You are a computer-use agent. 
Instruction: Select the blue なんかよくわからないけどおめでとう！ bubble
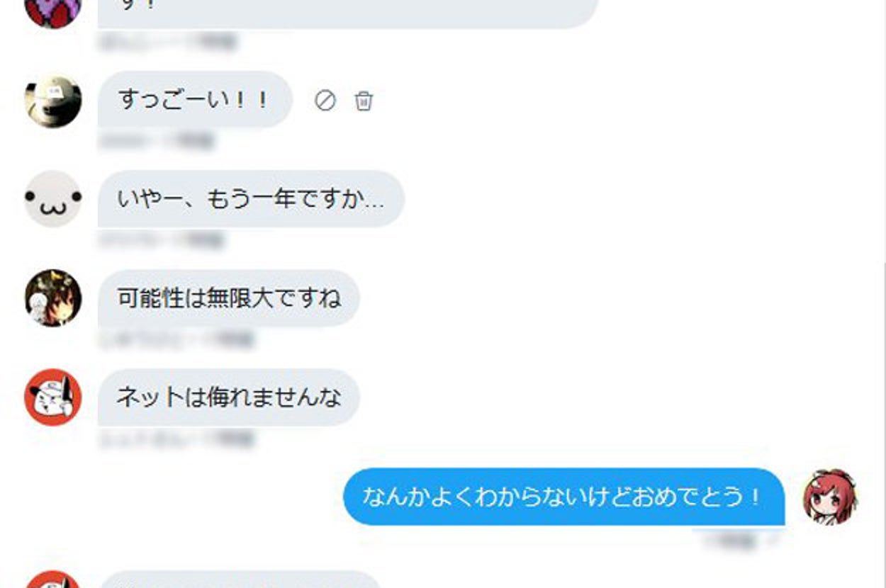coord(564,497)
